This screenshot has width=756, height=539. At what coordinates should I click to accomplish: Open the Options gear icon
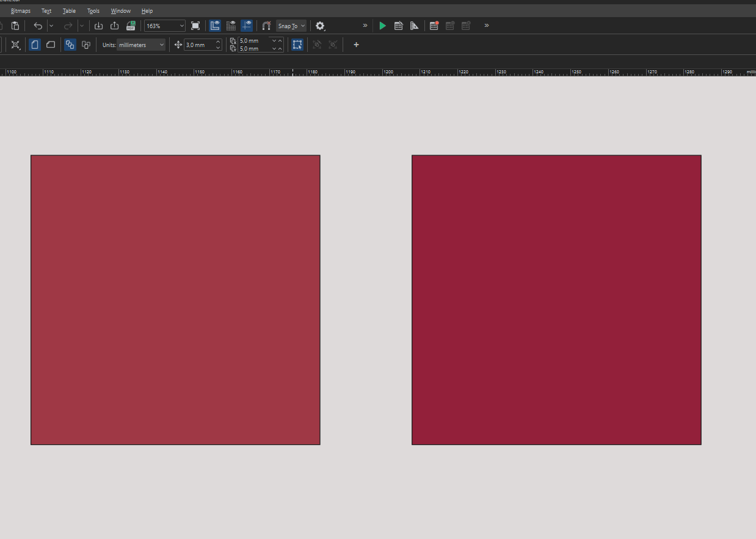(320, 26)
